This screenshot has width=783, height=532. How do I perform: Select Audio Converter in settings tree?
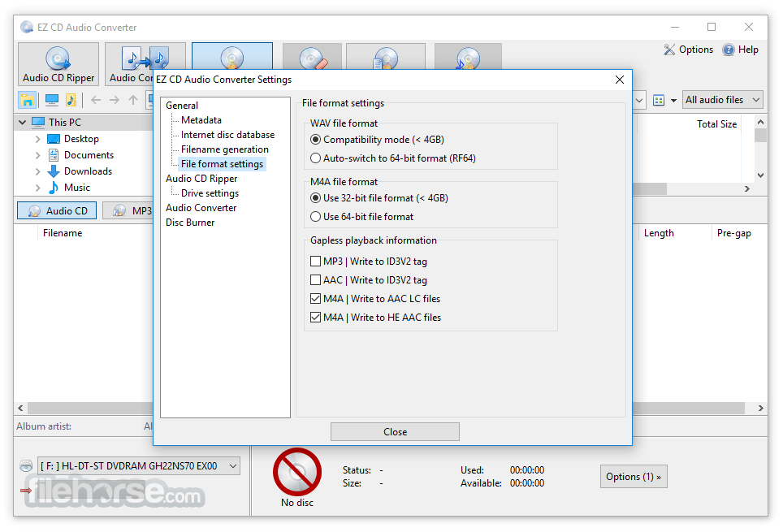click(x=201, y=207)
